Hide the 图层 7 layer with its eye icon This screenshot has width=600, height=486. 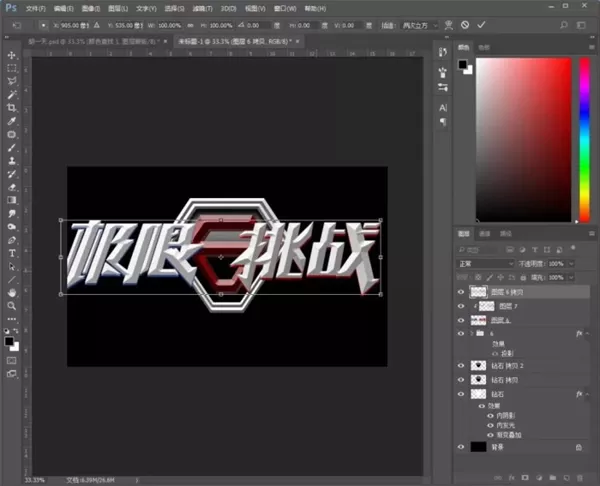click(461, 306)
